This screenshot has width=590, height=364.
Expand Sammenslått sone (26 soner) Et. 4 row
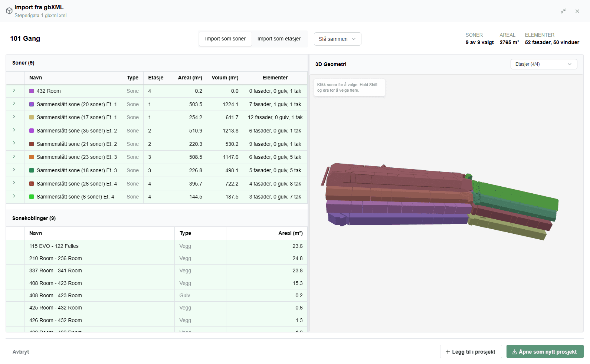(x=14, y=183)
